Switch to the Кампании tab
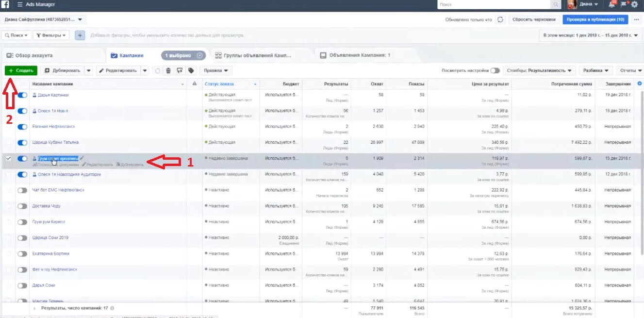This screenshot has width=644, height=318. [x=131, y=55]
